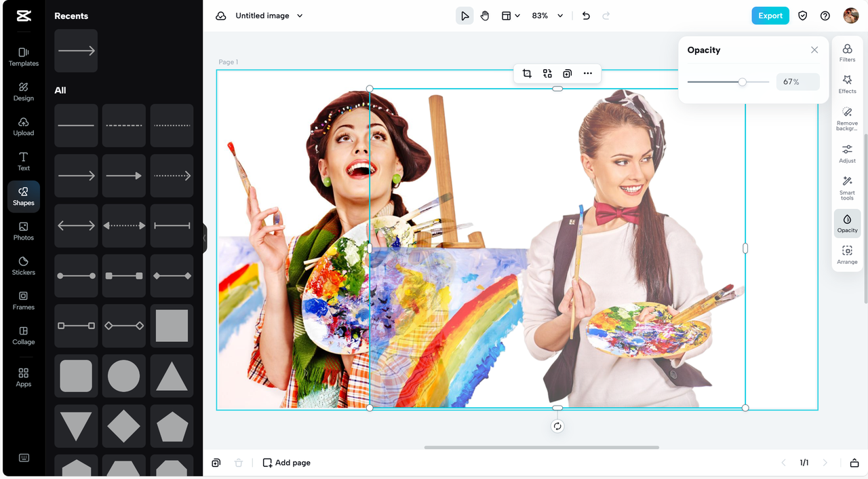Undo the last action

[x=586, y=16]
